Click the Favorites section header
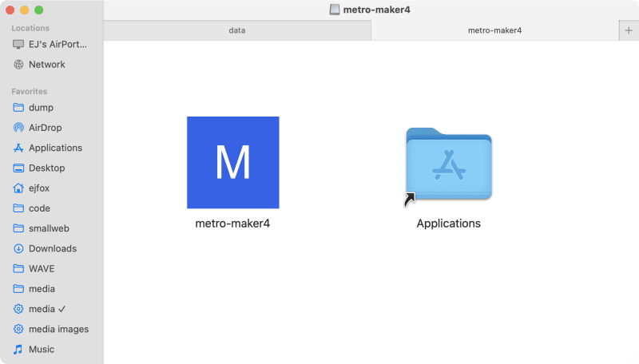 coord(30,91)
